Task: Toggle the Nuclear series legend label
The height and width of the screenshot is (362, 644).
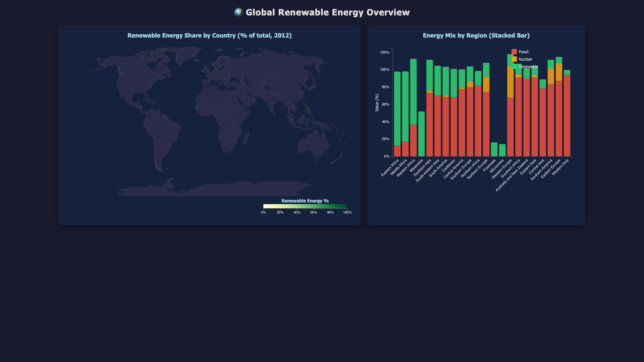Action: tap(526, 59)
